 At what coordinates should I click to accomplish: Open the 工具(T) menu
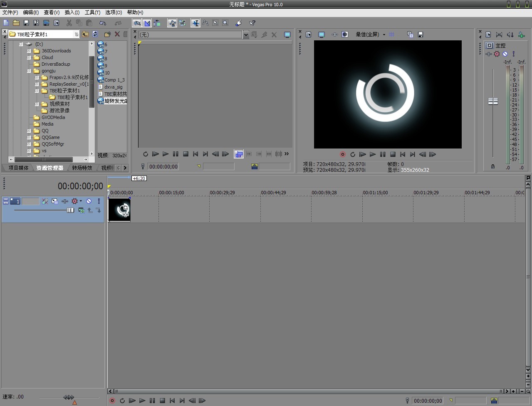tap(92, 12)
